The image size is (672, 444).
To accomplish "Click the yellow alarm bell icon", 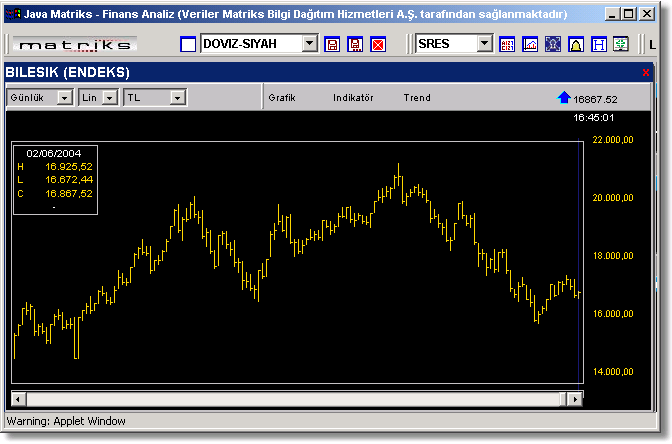I will 576,45.
